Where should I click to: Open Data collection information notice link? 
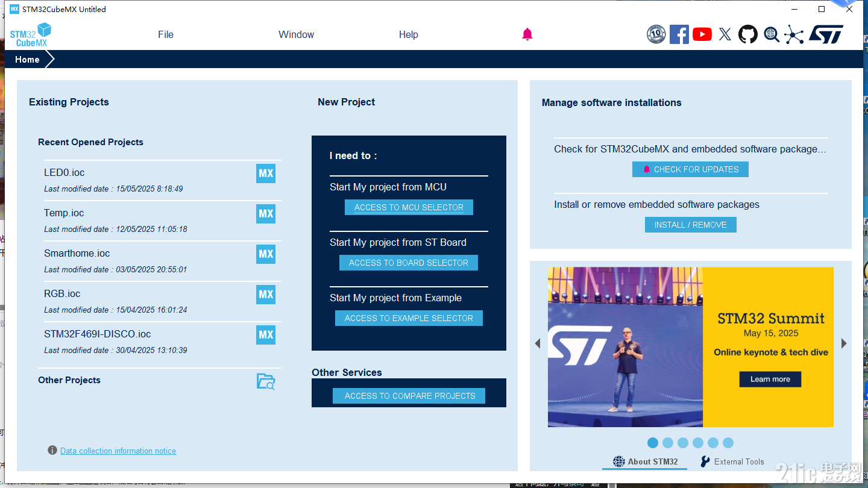(x=118, y=451)
